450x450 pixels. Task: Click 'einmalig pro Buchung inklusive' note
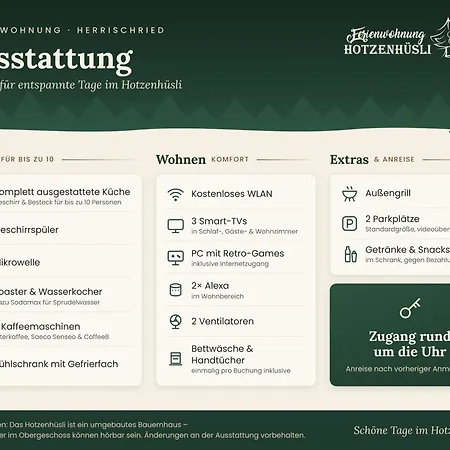click(241, 371)
